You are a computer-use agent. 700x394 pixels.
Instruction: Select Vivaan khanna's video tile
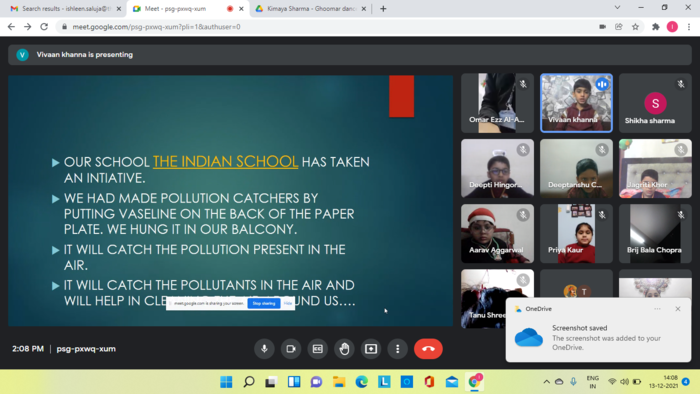coord(576,103)
